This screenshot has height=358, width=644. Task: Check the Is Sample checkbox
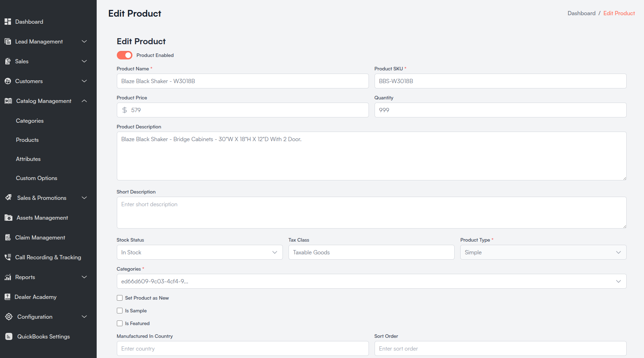click(120, 311)
